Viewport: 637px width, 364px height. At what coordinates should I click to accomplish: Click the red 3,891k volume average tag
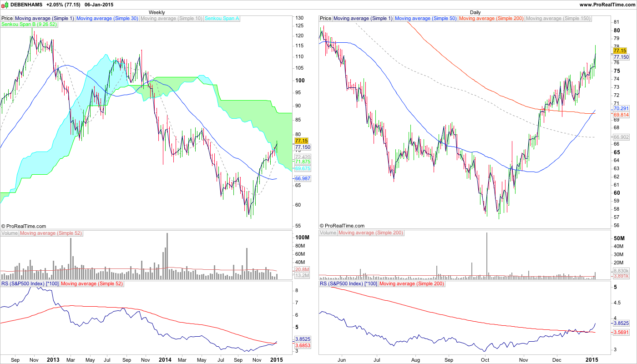click(621, 276)
